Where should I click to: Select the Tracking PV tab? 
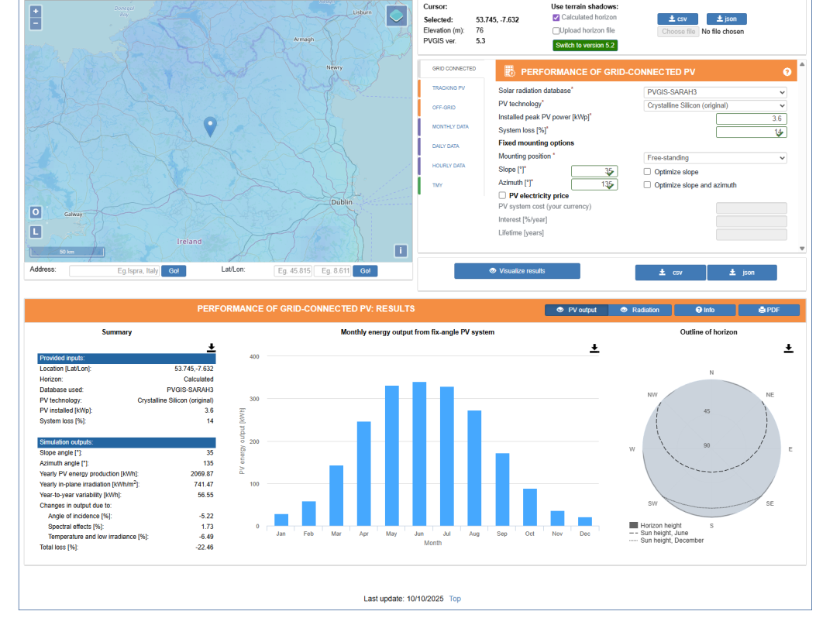[x=449, y=88]
